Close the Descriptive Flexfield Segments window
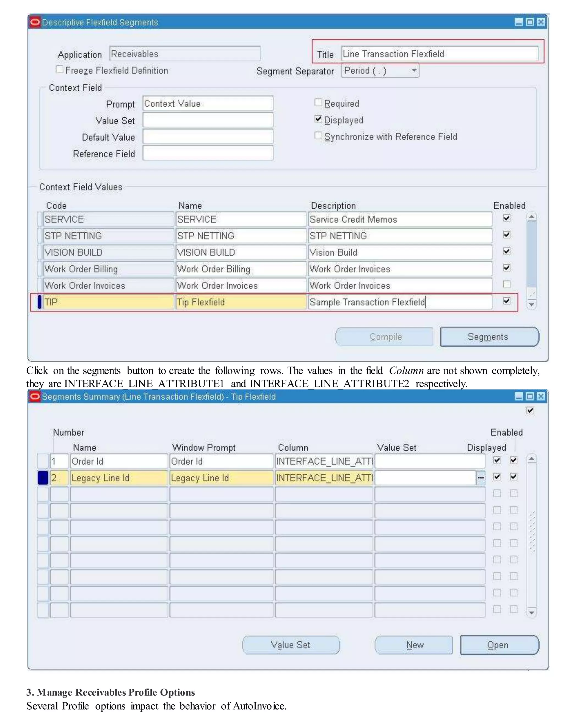Screen dimensions: 563x728 (x=541, y=22)
